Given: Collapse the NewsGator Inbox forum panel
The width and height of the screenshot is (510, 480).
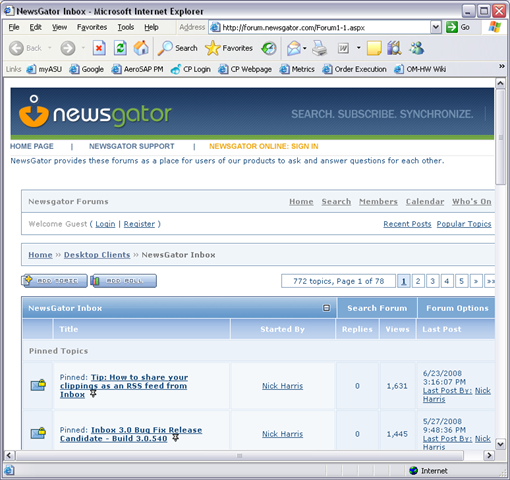Looking at the screenshot, I should [x=327, y=308].
